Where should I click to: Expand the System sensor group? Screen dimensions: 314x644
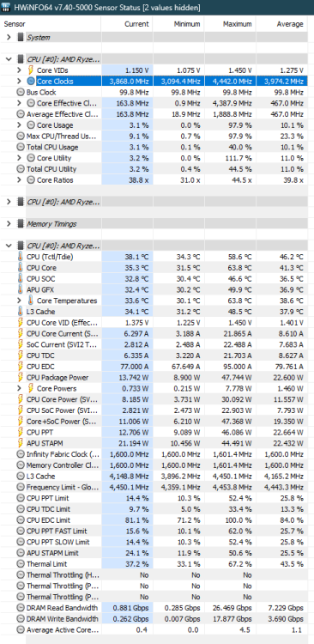pyautogui.click(x=9, y=38)
